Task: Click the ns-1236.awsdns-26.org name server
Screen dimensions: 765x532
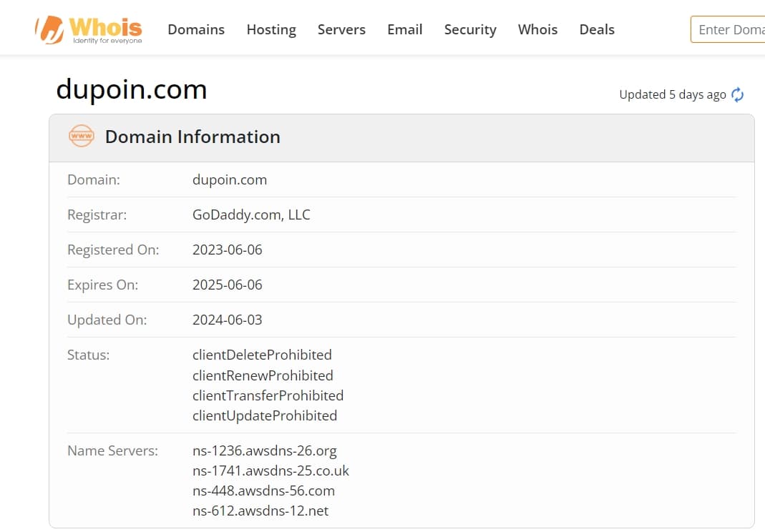Action: pos(265,450)
